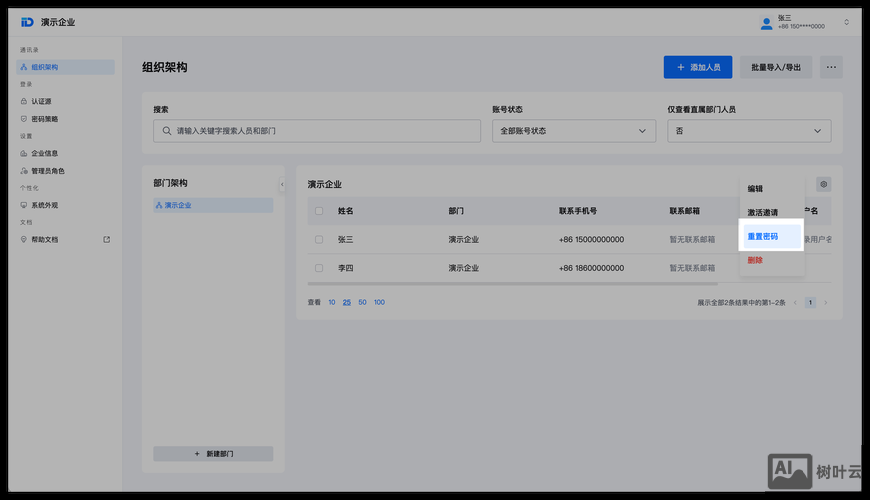The height and width of the screenshot is (500, 870).
Task: Click the 新建部门 button
Action: point(213,454)
